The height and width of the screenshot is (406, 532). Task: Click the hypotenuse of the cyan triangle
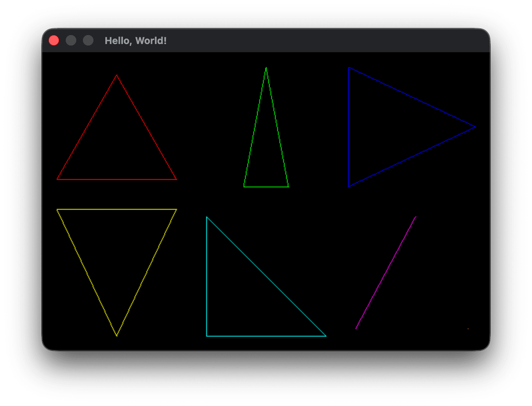point(266,276)
